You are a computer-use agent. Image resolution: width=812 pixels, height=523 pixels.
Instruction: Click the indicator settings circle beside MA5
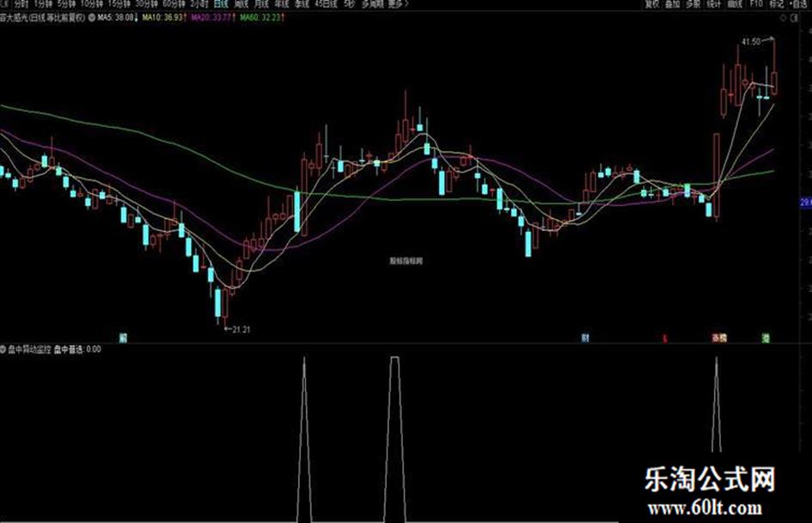(x=92, y=18)
